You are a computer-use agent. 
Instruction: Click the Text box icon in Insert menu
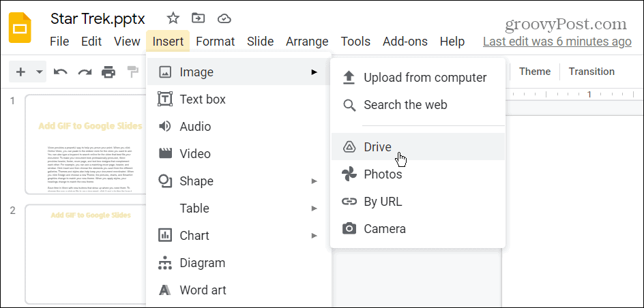point(164,99)
